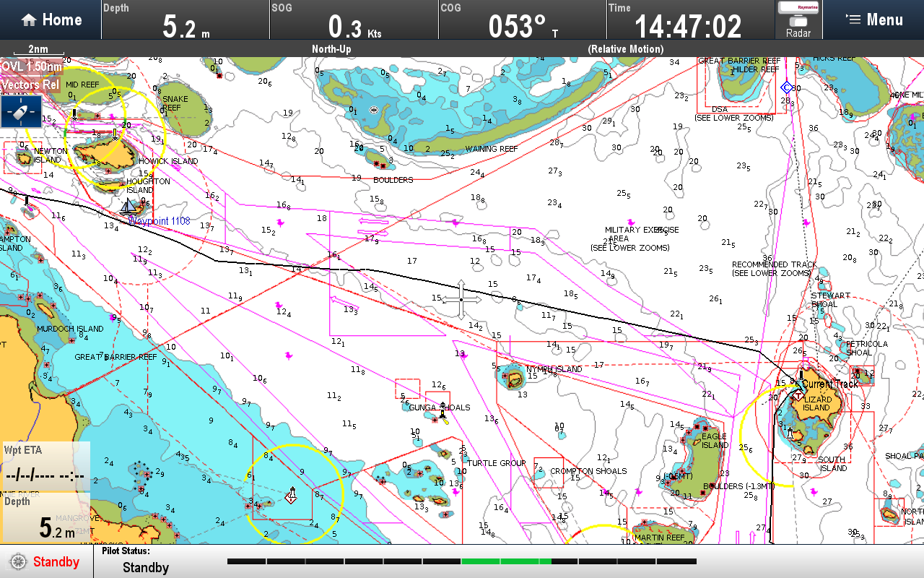The height and width of the screenshot is (578, 924).
Task: Select Snake Reef label
Action: [x=175, y=103]
